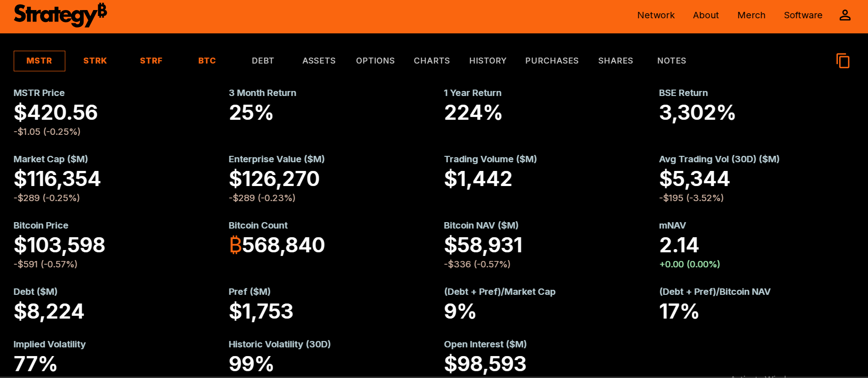
Task: Click the Bitcoin Count value
Action: click(277, 245)
